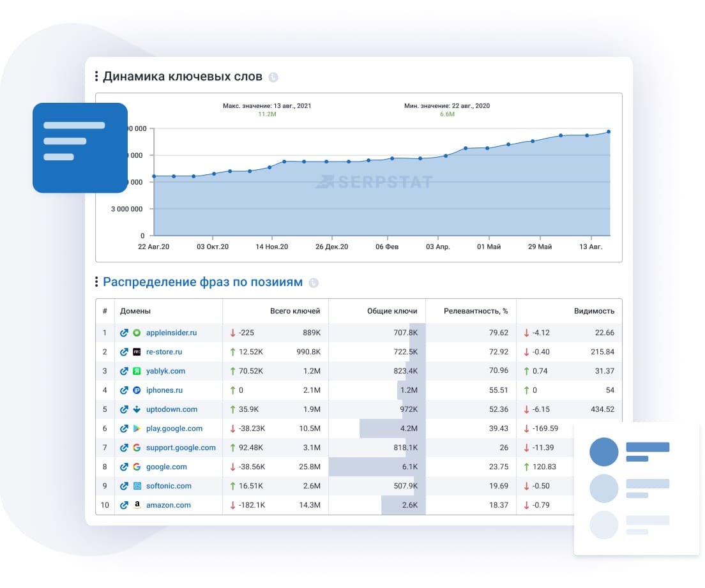Sort the table by Видимость column
The width and height of the screenshot is (705, 588).
click(594, 311)
